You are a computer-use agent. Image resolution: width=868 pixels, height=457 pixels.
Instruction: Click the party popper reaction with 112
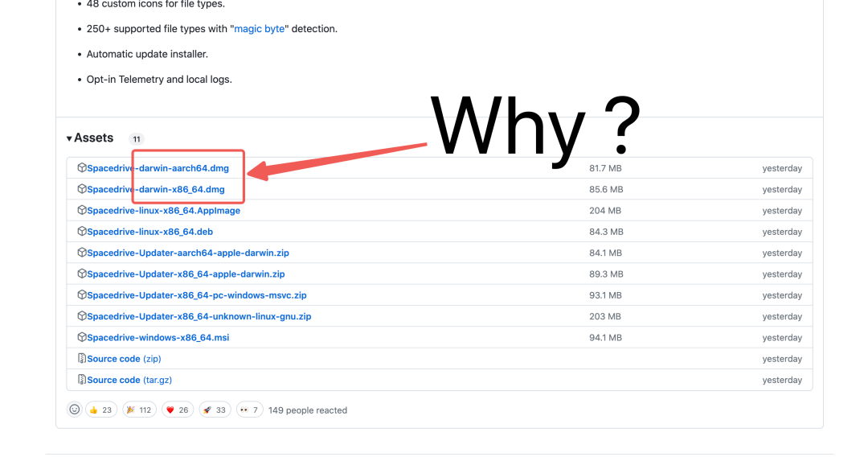coord(139,410)
